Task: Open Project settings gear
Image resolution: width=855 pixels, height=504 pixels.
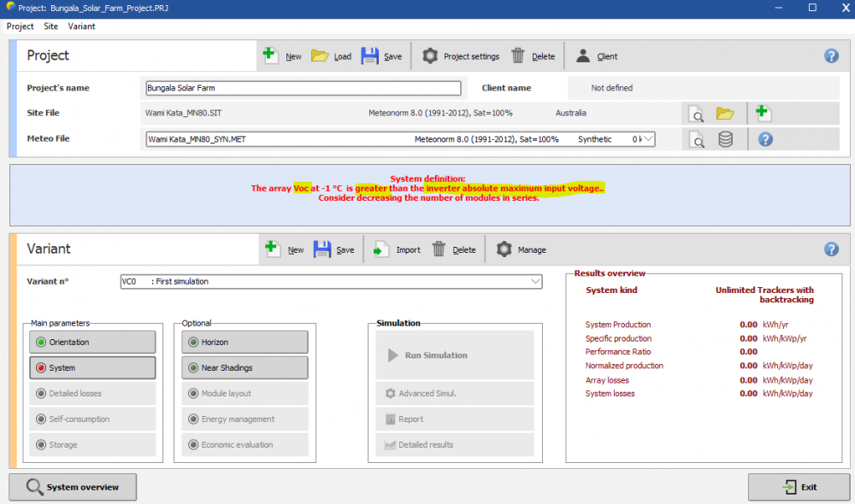Action: click(430, 56)
